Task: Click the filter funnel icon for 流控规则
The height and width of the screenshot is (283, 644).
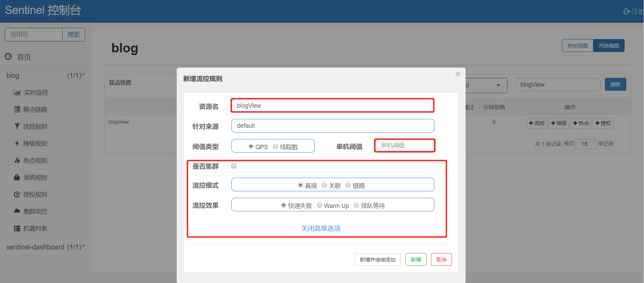Action: 17,126
